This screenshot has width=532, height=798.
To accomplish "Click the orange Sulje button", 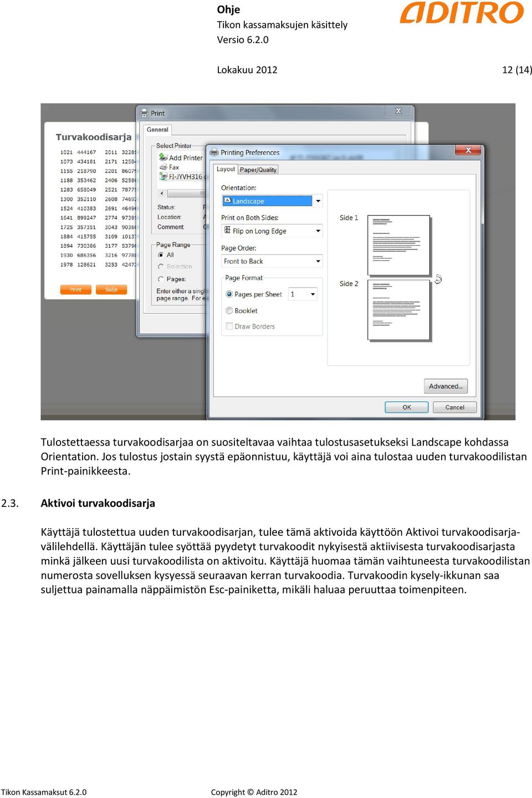I will (111, 290).
